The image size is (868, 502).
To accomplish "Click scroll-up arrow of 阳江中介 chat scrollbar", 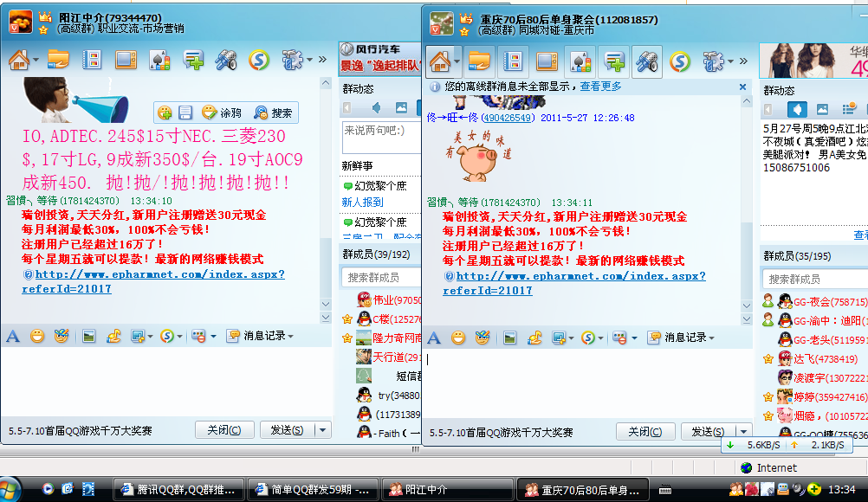I will pyautogui.click(x=326, y=83).
